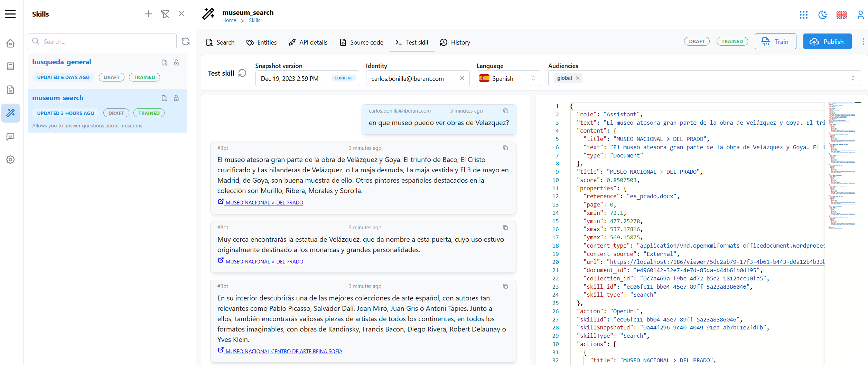Image resolution: width=868 pixels, height=365 pixels.
Task: Remove the global audience tag
Action: point(578,78)
